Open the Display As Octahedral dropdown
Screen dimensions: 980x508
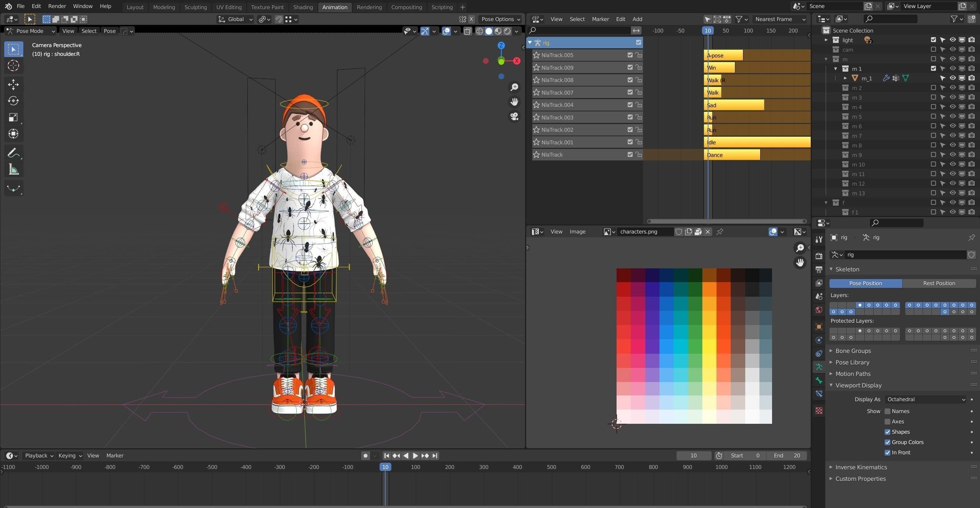point(926,399)
